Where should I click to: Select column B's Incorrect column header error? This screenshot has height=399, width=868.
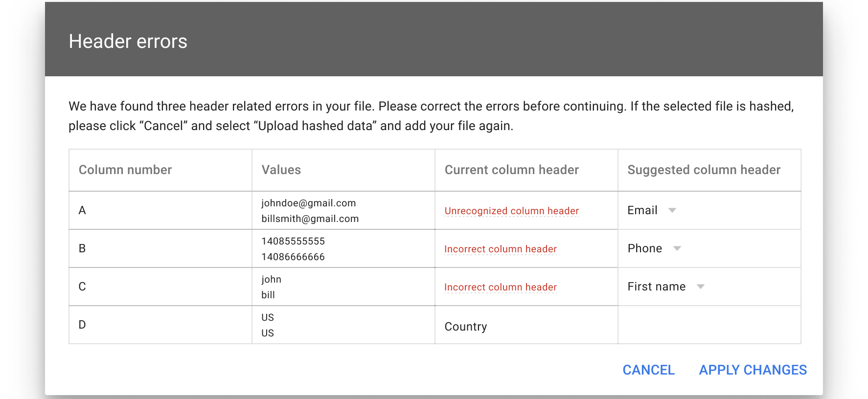[500, 249]
